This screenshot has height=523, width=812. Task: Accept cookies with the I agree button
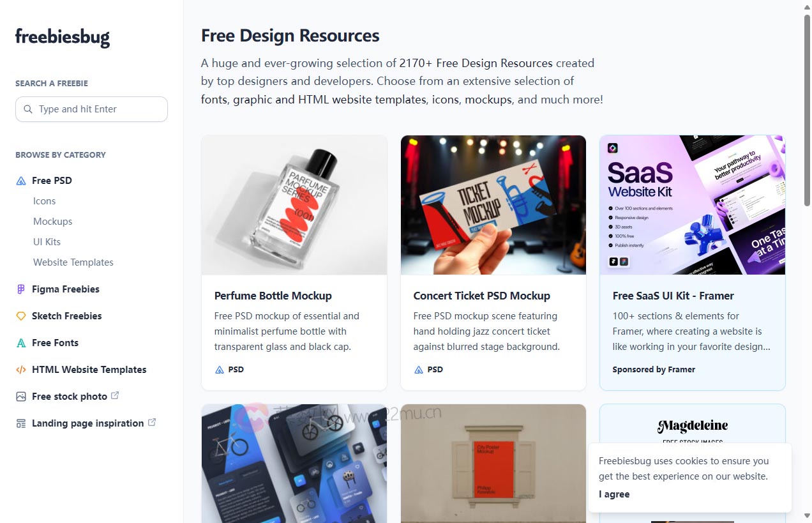click(x=614, y=494)
